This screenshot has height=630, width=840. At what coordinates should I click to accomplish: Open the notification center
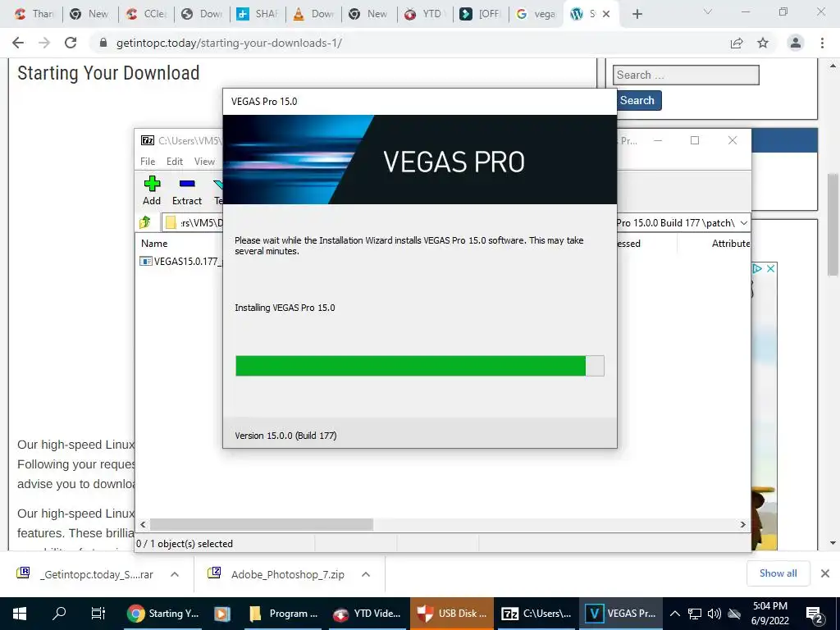[x=815, y=614]
